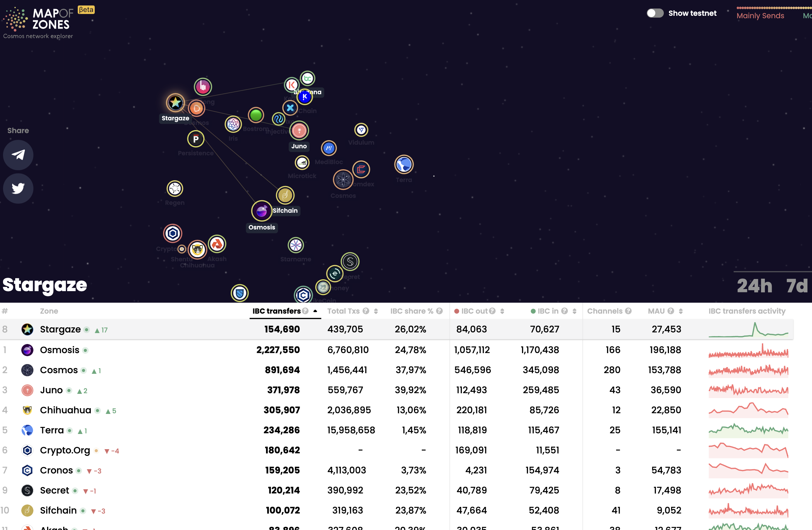Select the Osmosis node on map
The height and width of the screenshot is (530, 812).
[x=261, y=211]
